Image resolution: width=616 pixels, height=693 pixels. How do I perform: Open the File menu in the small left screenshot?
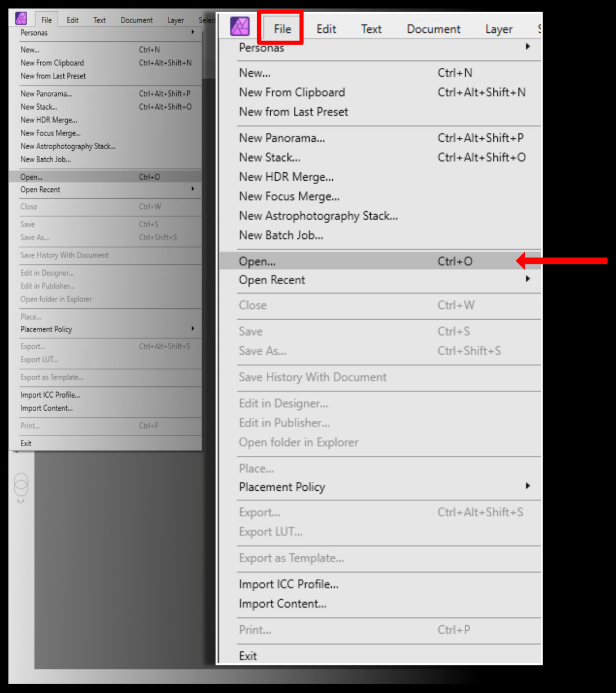point(46,20)
